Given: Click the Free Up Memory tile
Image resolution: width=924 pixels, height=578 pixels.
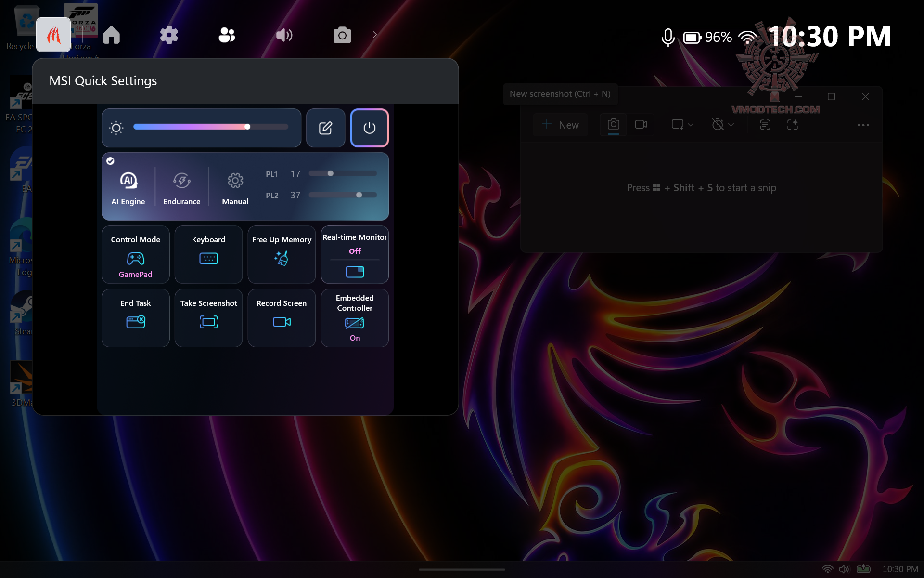Looking at the screenshot, I should (282, 255).
